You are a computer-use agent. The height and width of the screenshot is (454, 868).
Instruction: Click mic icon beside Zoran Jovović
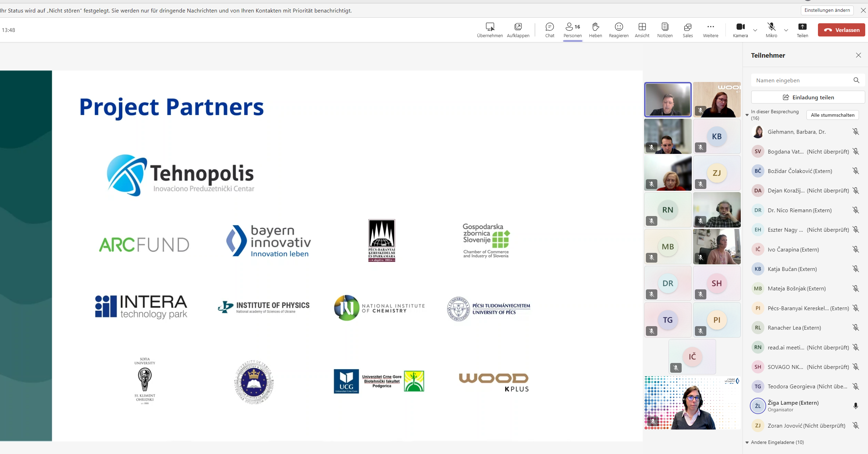pos(855,426)
